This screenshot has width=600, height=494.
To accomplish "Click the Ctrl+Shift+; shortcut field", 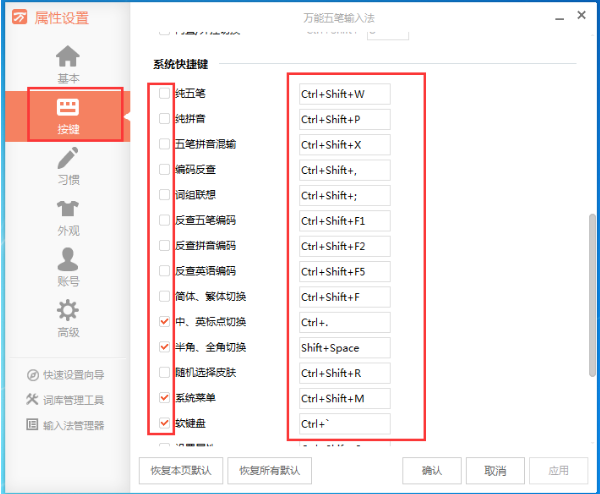I will point(344,196).
